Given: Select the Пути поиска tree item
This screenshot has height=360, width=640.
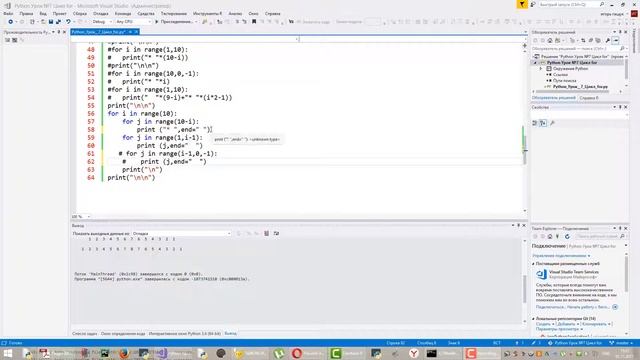Looking at the screenshot, I should pos(564,81).
